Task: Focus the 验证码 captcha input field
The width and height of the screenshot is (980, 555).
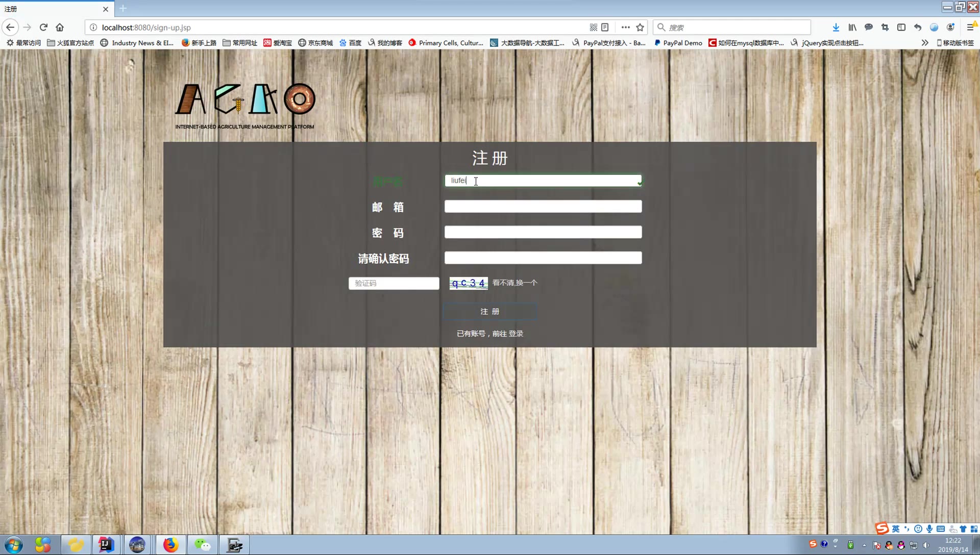Action: tap(394, 283)
